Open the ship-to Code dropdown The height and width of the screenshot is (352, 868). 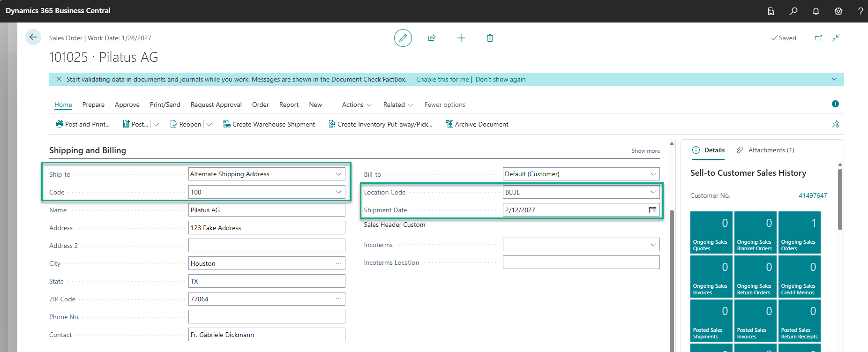click(338, 192)
